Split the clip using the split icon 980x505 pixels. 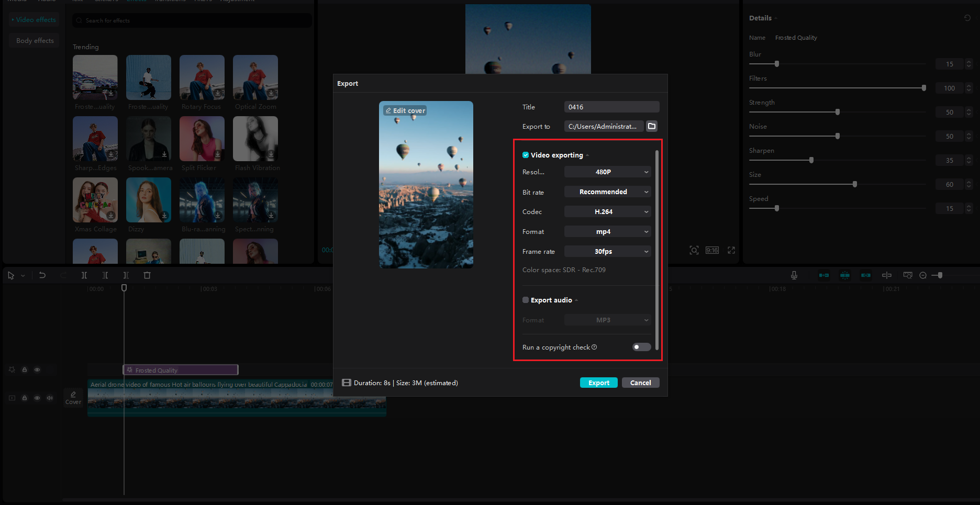tap(84, 275)
